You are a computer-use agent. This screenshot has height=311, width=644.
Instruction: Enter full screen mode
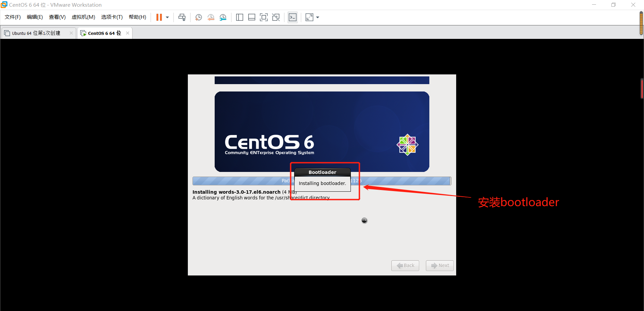click(x=264, y=17)
